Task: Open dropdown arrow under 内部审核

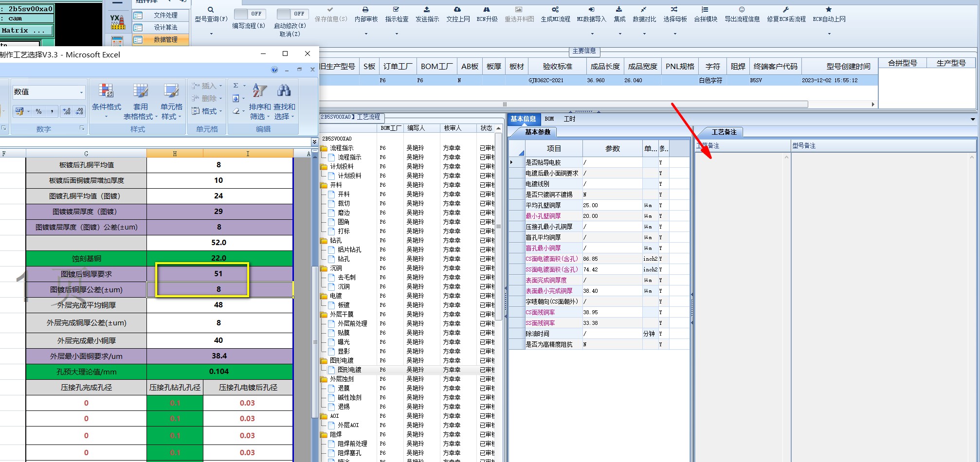Action: click(x=366, y=34)
